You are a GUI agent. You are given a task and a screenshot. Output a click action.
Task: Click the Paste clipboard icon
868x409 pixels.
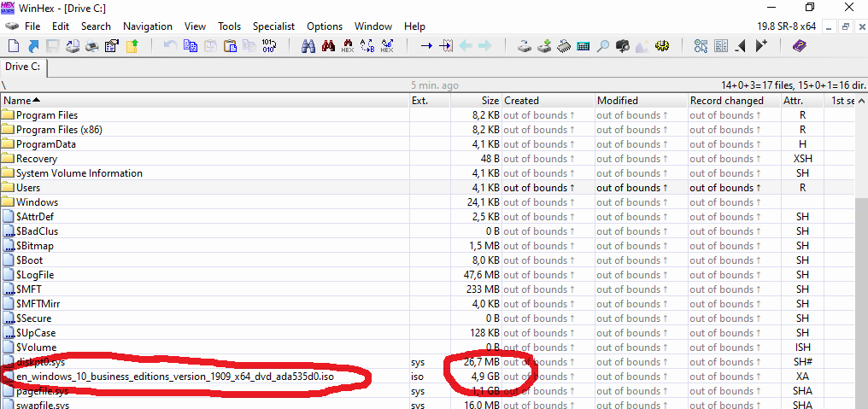click(x=230, y=46)
